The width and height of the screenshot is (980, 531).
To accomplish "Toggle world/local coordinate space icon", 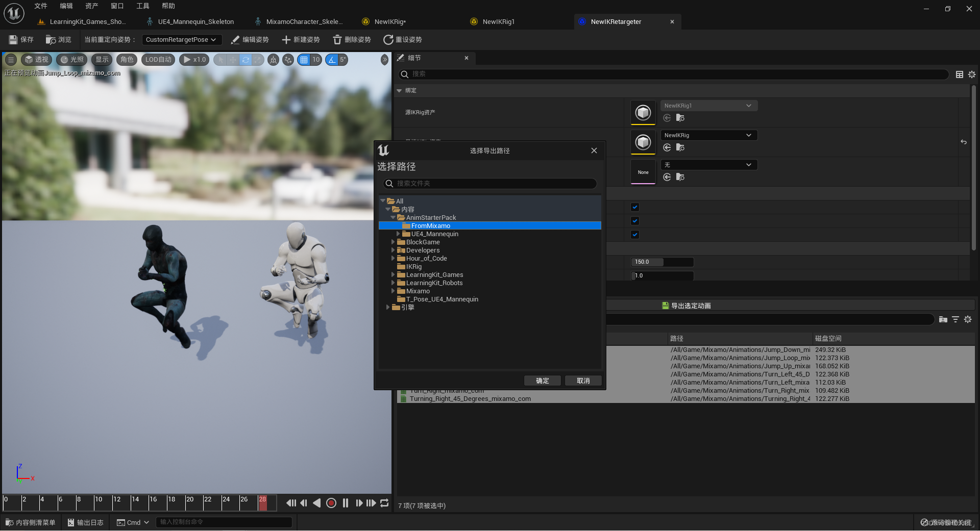I will coord(274,60).
